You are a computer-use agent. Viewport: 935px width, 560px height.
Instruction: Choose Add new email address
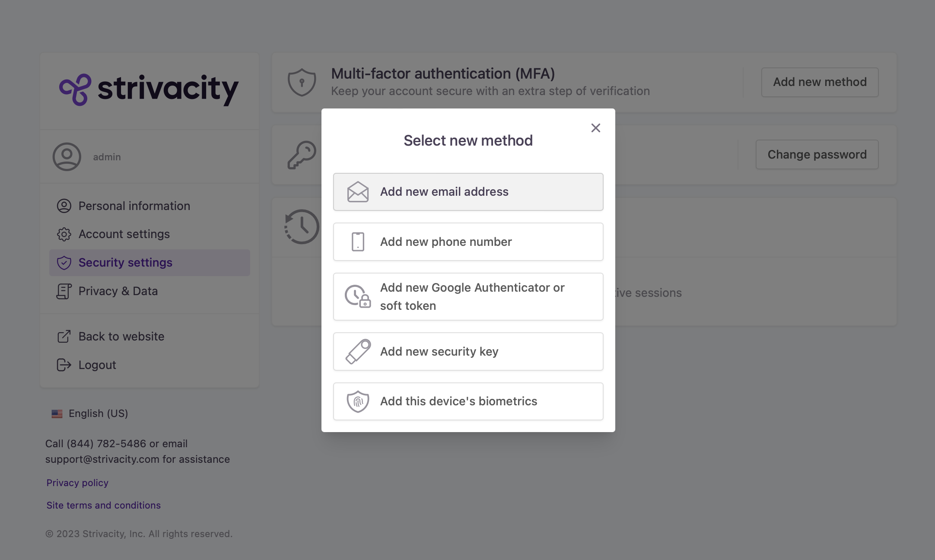[x=468, y=192]
